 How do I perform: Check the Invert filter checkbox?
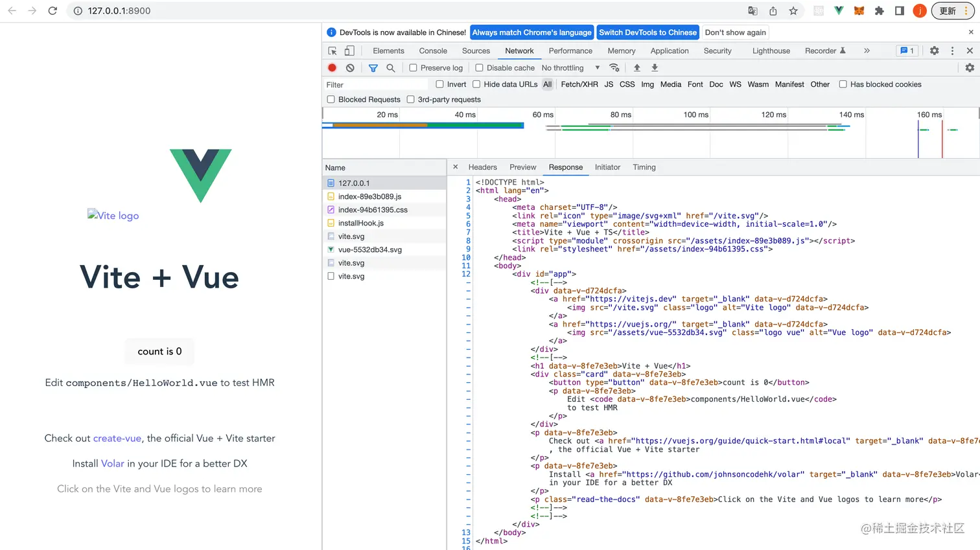pos(440,84)
